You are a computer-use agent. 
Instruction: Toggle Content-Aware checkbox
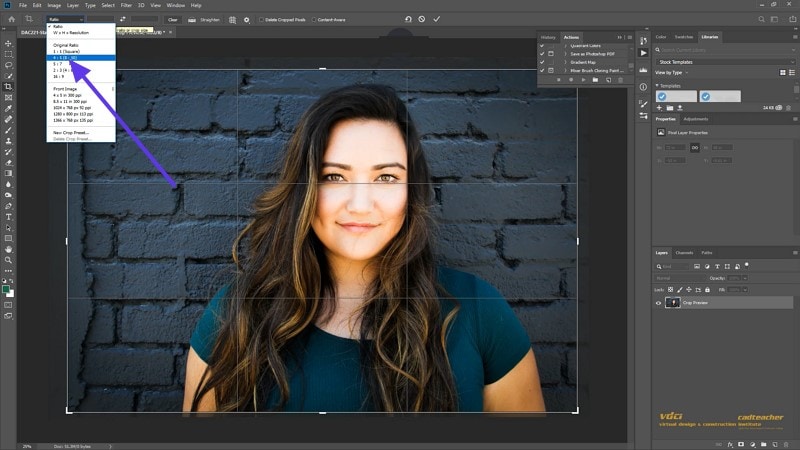(314, 20)
